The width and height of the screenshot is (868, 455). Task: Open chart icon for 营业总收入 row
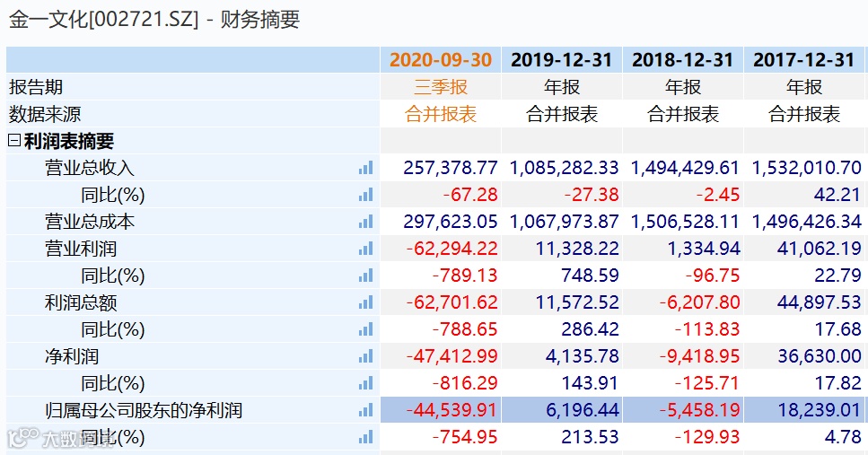coord(365,168)
